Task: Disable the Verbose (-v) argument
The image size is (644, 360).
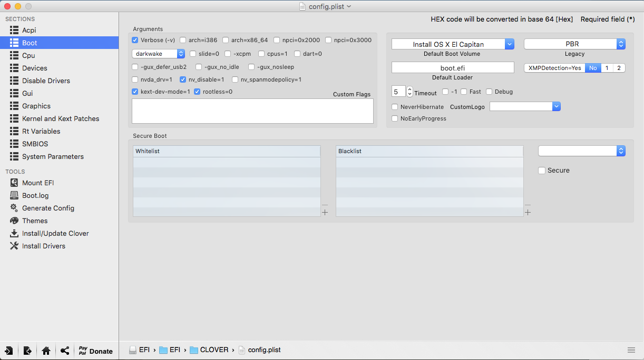Action: click(135, 40)
